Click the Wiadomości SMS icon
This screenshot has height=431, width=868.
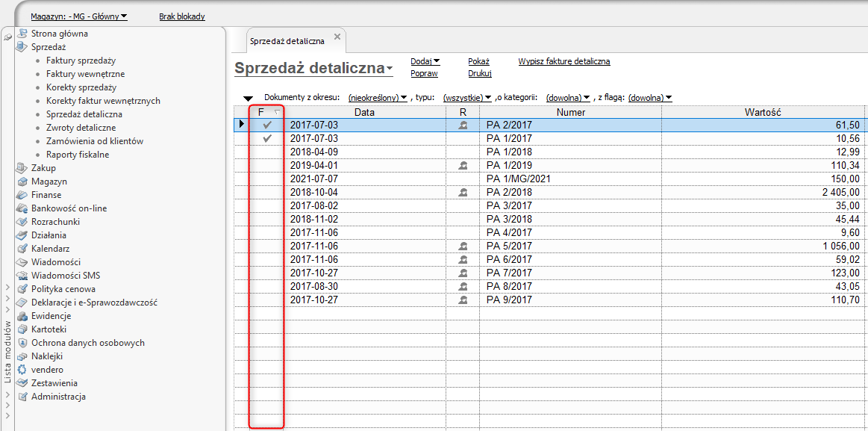click(x=22, y=276)
